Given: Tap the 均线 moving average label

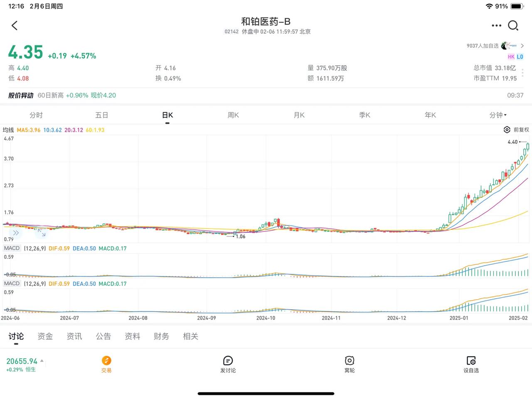Looking at the screenshot, I should [8, 130].
